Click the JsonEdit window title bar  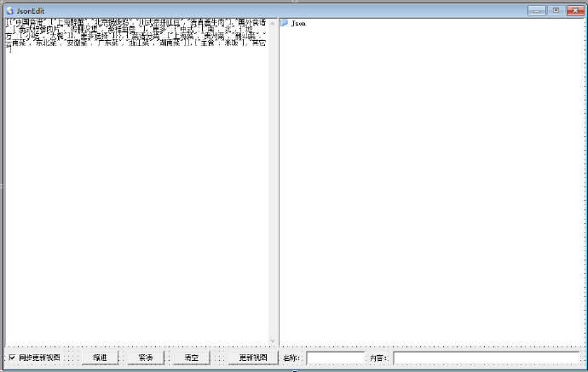[x=256, y=9]
